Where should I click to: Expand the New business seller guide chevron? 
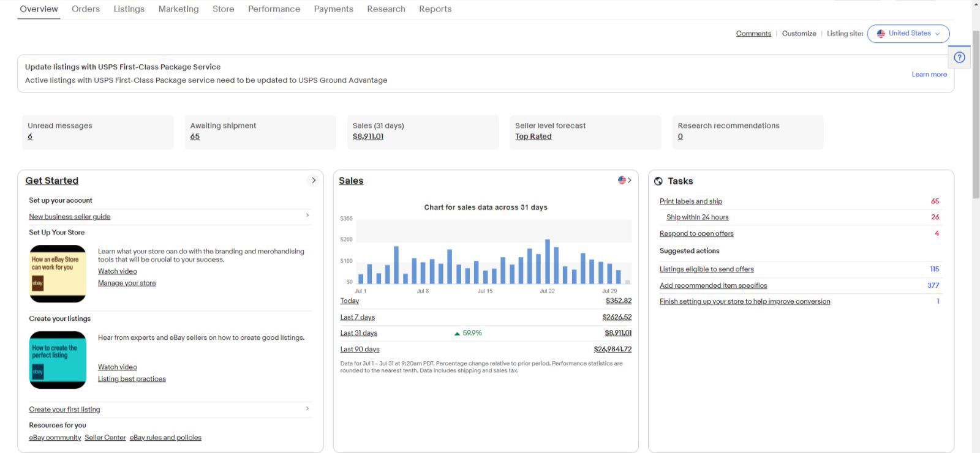pos(307,215)
